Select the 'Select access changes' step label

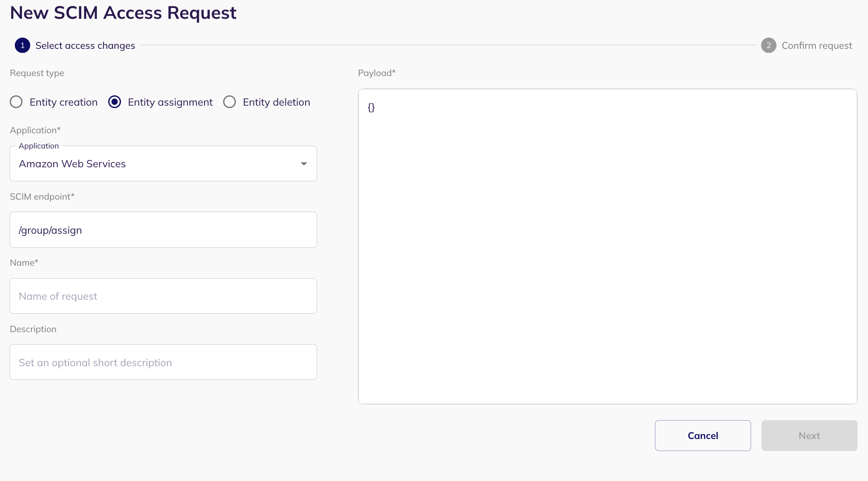pos(85,46)
